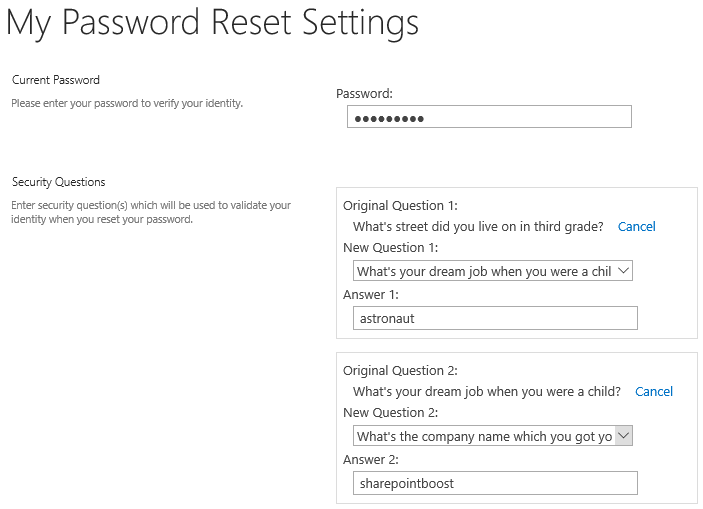Click the Answer 2 label
The width and height of the screenshot is (703, 509).
click(370, 460)
